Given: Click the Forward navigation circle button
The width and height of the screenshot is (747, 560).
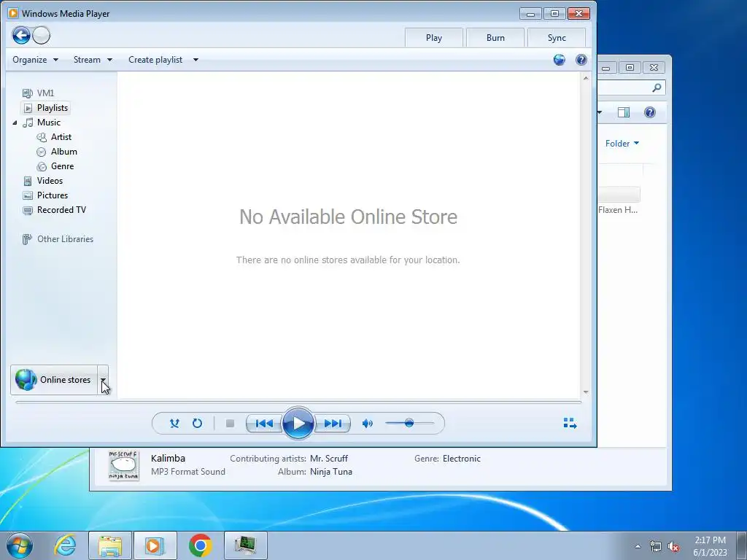Looking at the screenshot, I should [42, 35].
